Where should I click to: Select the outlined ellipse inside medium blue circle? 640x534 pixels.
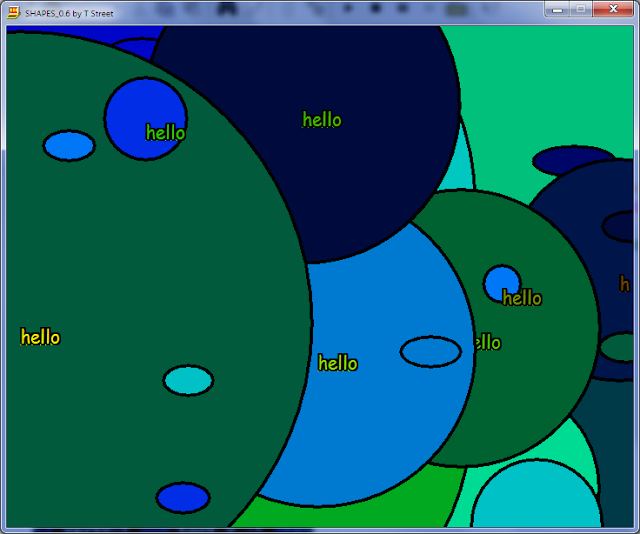[431, 352]
